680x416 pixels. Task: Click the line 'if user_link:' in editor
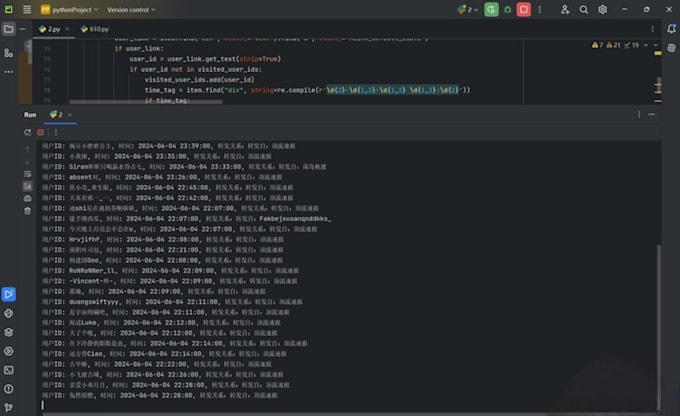(139, 49)
